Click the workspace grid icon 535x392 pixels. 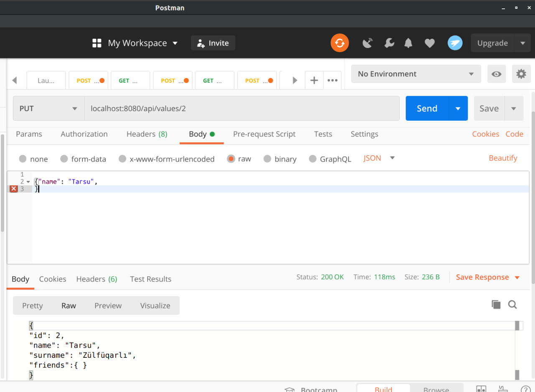pos(97,43)
